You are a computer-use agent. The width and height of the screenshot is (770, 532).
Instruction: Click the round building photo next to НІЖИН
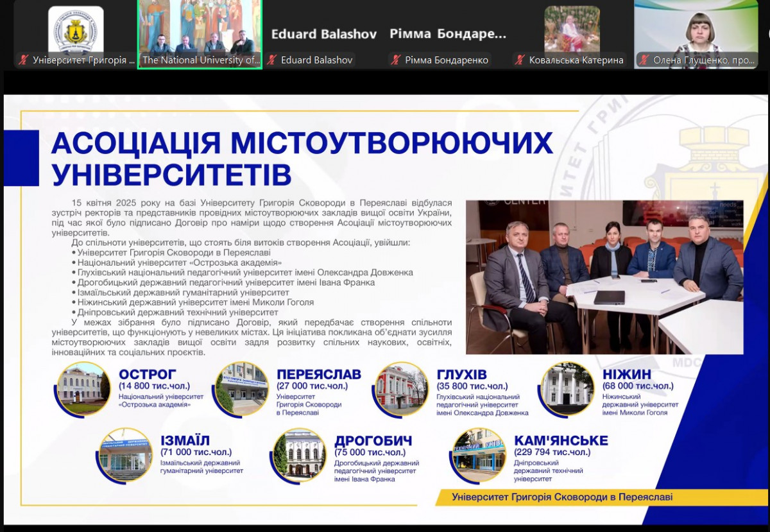568,388
